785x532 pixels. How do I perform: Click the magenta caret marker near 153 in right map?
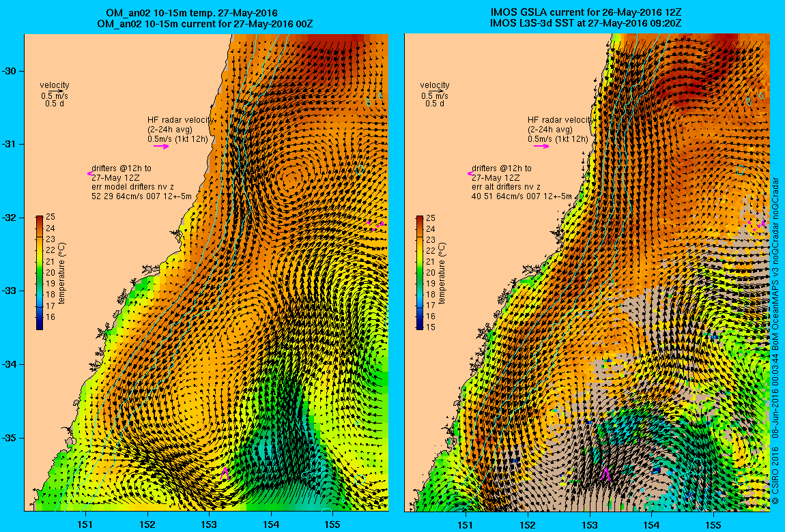(x=605, y=474)
